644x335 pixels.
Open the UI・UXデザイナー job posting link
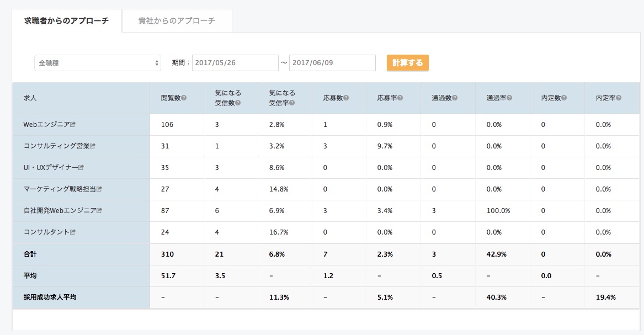51,168
